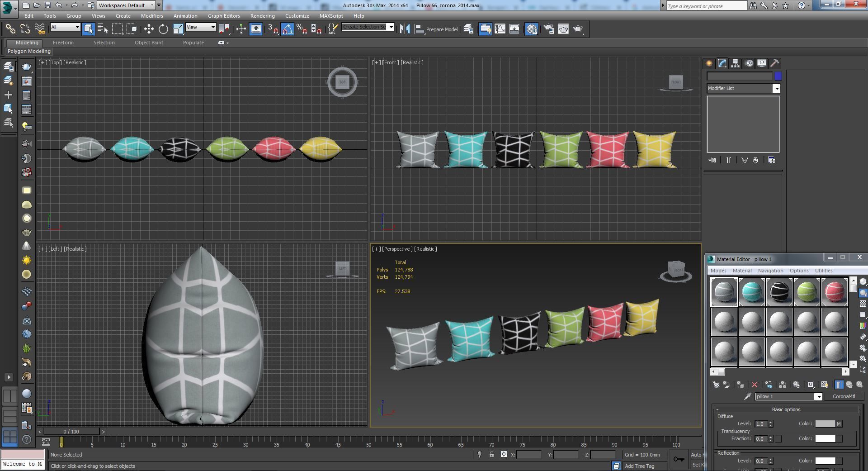Open the Layer Manager
Viewport: 868px width, 471px height.
pyautogui.click(x=468, y=29)
